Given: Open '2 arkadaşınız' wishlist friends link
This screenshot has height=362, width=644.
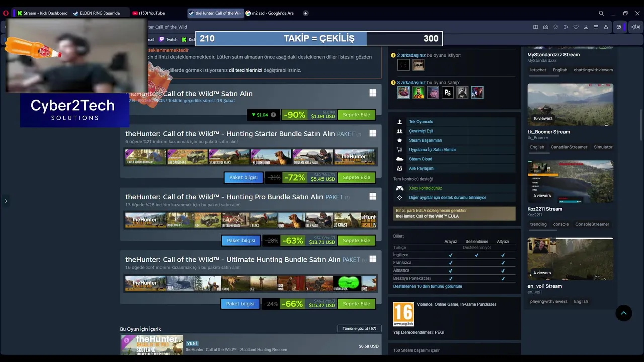Looking at the screenshot, I should click(411, 55).
